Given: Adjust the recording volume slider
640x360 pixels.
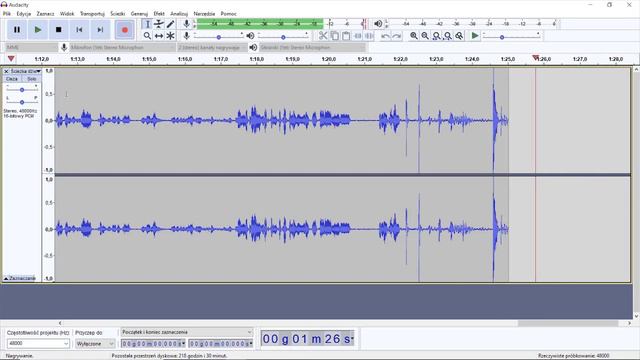Looking at the screenshot, I should coord(219,36).
